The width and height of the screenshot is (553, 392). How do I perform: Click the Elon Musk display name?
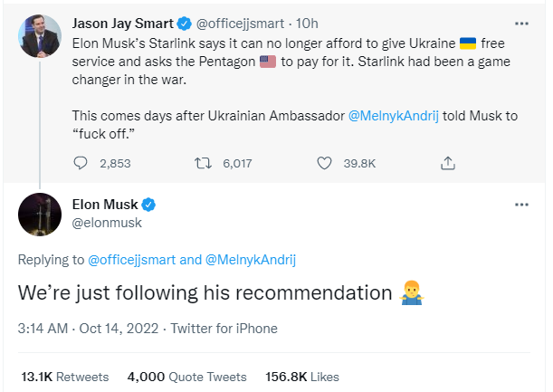point(103,205)
